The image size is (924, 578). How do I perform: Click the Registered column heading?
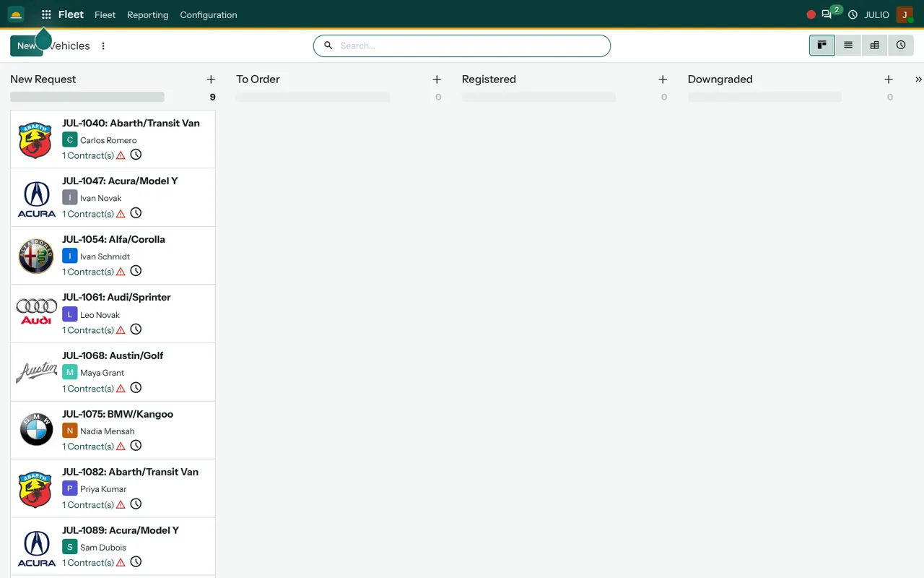[x=489, y=79]
